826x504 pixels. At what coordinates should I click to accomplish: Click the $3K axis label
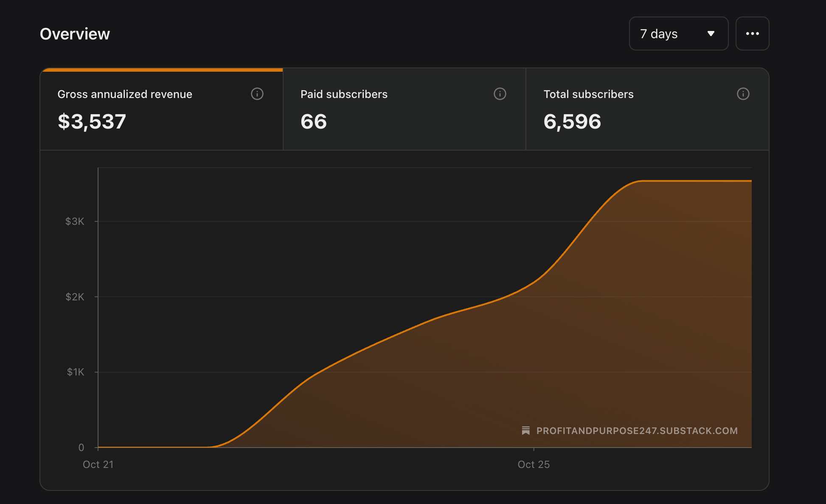coord(75,221)
